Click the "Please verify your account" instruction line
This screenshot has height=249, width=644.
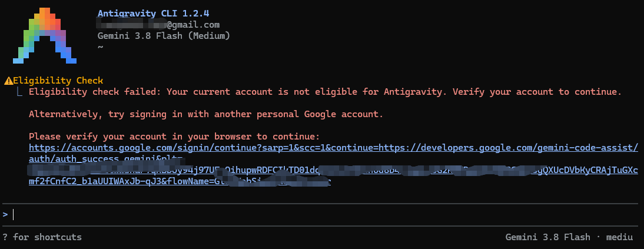click(x=174, y=137)
